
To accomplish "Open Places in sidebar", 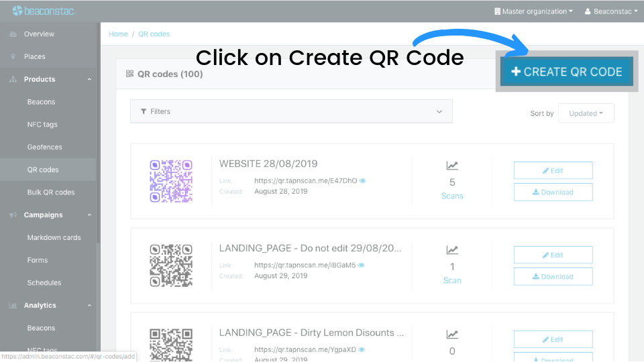I will (34, 56).
